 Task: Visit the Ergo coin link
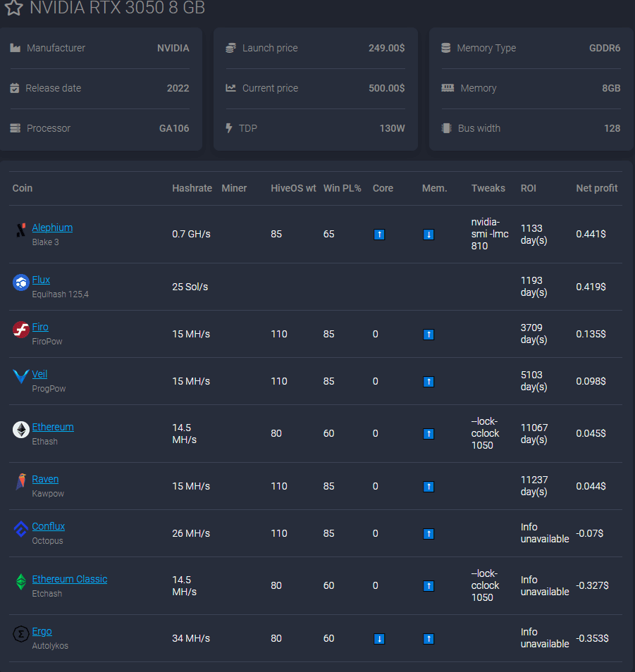(x=42, y=631)
